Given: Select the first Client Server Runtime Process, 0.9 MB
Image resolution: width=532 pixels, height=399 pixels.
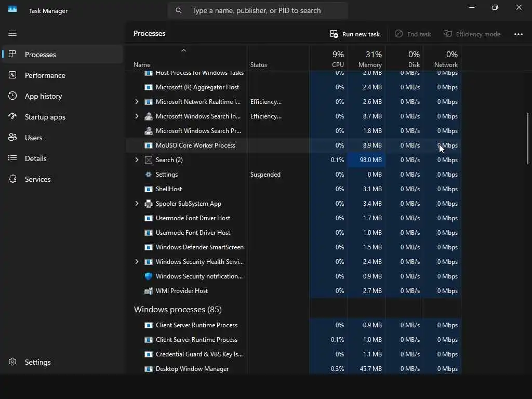Looking at the screenshot, I should point(294,325).
